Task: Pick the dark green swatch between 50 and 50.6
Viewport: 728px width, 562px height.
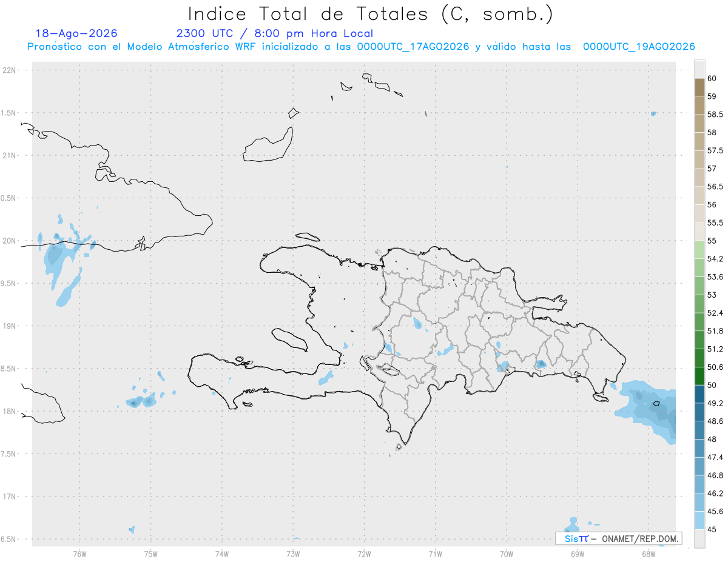Action: [699, 376]
